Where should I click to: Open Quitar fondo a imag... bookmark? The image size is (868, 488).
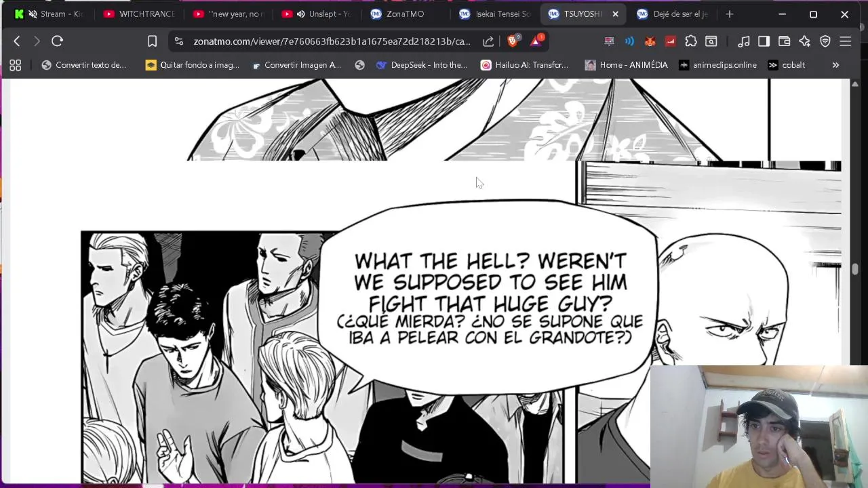coord(193,65)
